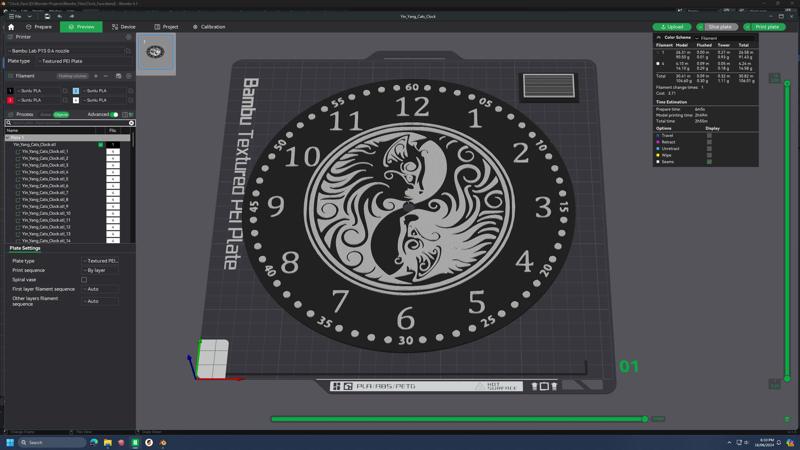The image size is (800, 450).
Task: Click the Print plate button
Action: (767, 27)
